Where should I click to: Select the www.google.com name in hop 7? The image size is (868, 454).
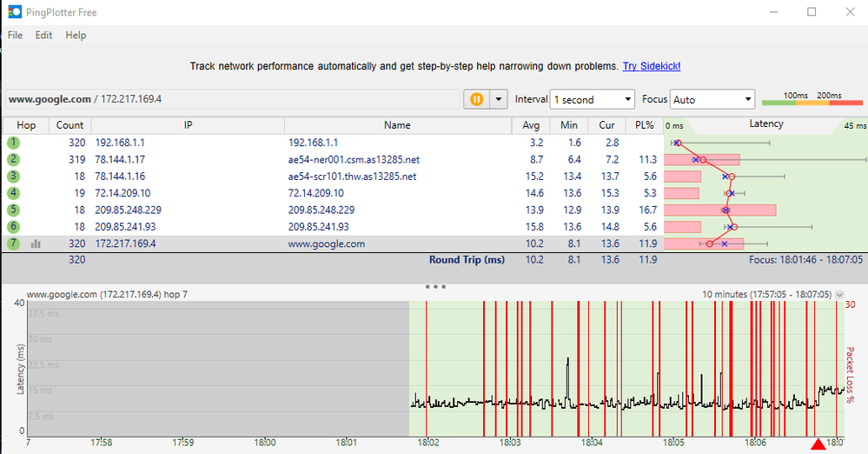327,244
